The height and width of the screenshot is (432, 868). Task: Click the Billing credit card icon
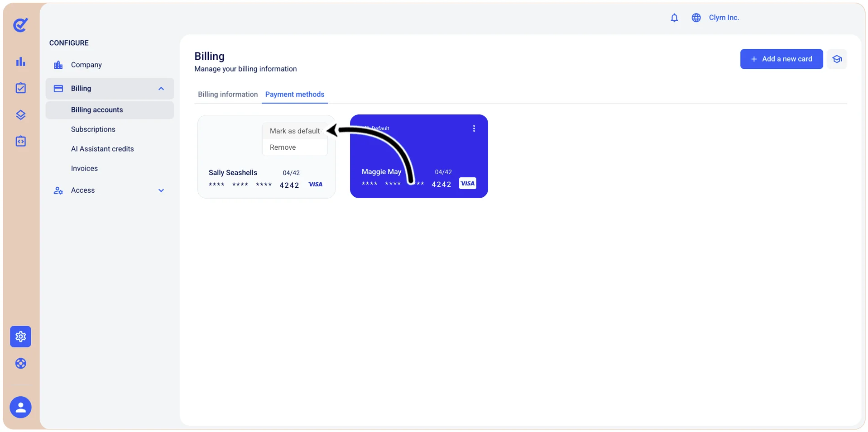[x=58, y=89]
